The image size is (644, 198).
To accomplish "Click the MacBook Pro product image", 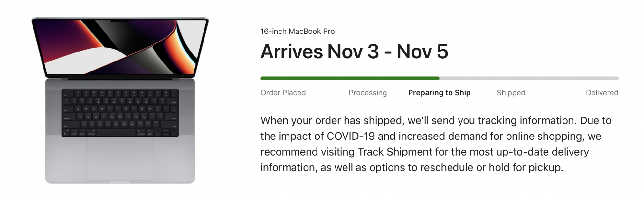I will [120, 100].
